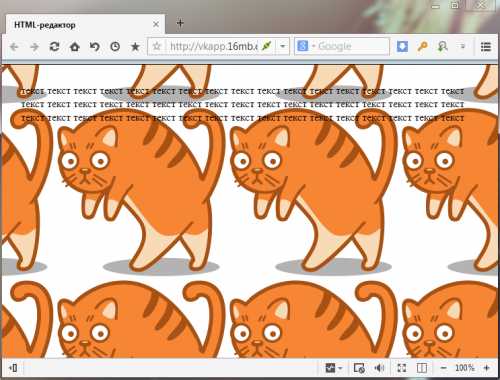This screenshot has height=380, width=500.
Task: Click the green plug icon in address bar
Action: click(x=266, y=46)
